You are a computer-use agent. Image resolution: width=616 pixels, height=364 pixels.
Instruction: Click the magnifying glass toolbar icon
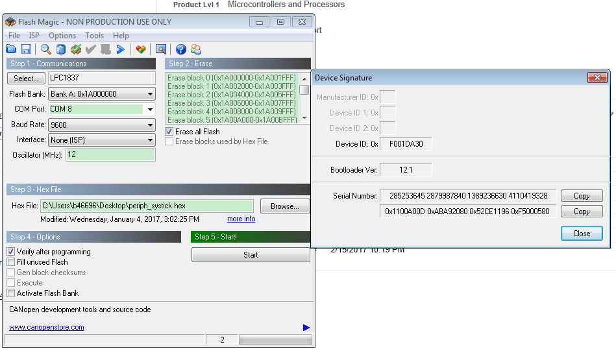pyautogui.click(x=45, y=49)
